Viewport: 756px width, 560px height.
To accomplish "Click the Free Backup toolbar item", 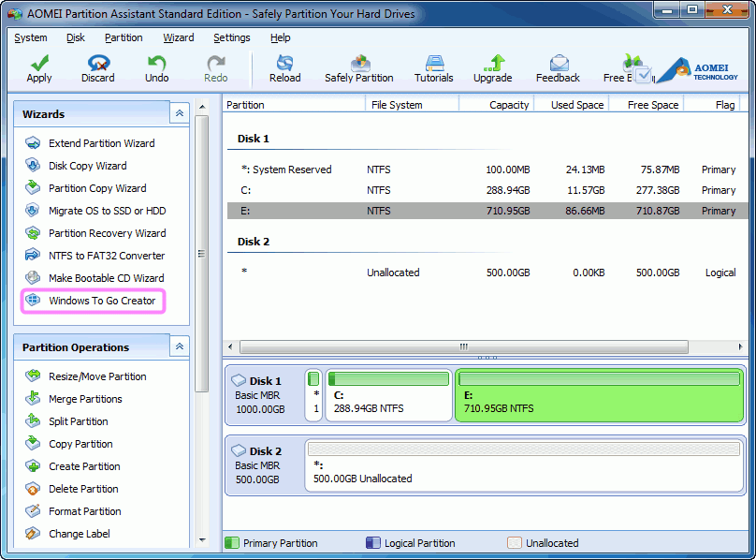I will coord(629,69).
